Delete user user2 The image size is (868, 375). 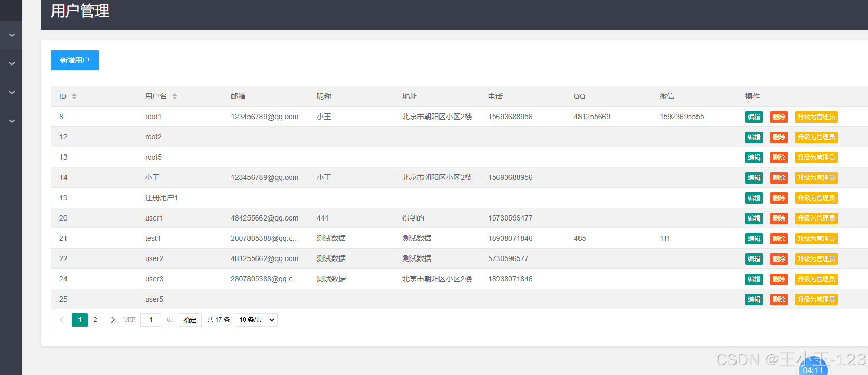779,259
